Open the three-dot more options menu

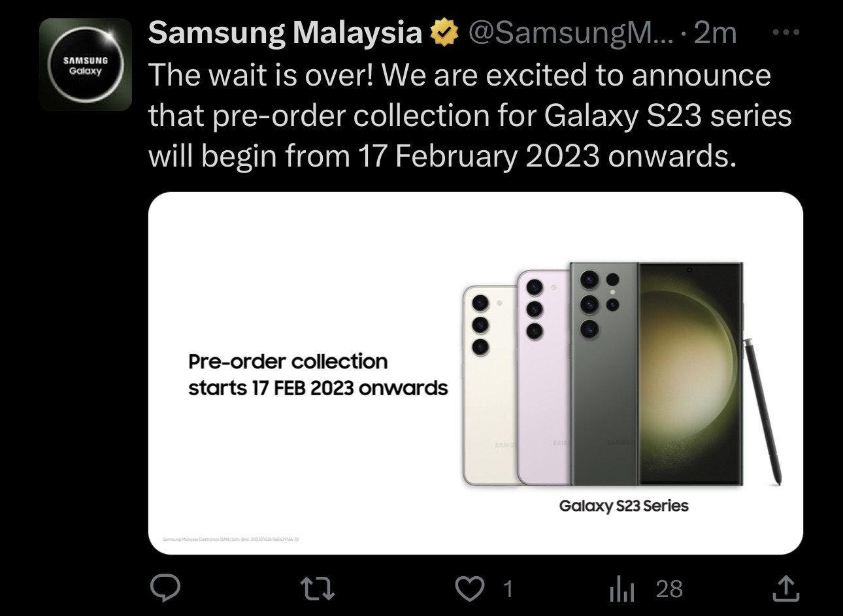(785, 31)
